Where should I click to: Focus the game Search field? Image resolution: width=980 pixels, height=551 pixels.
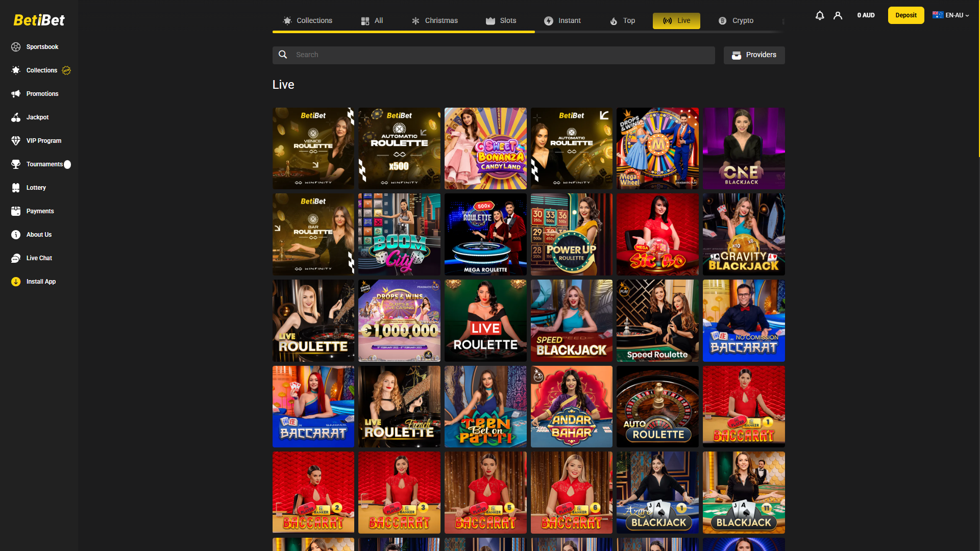[494, 55]
